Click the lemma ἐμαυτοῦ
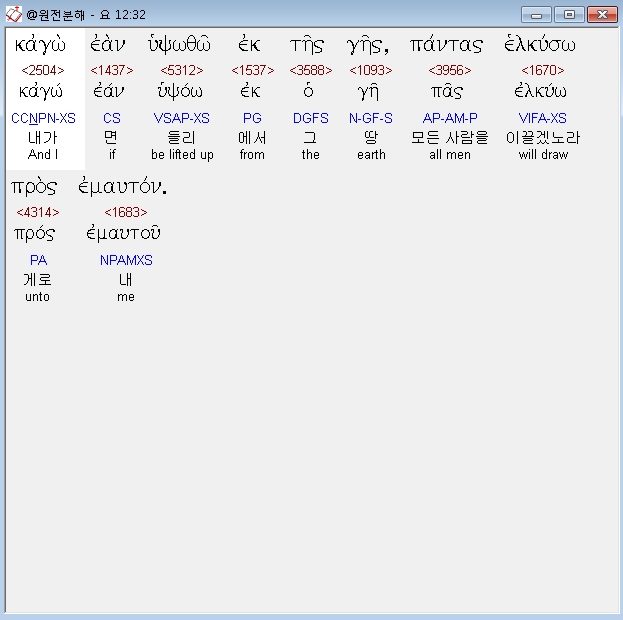 coord(124,234)
